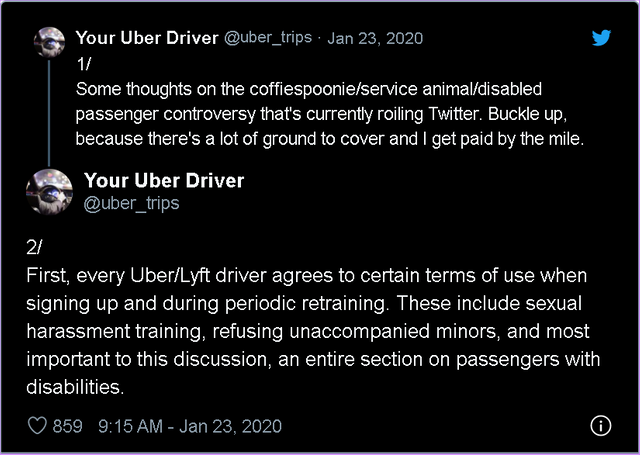Click the thread line connecting the two avatars

tap(50, 110)
